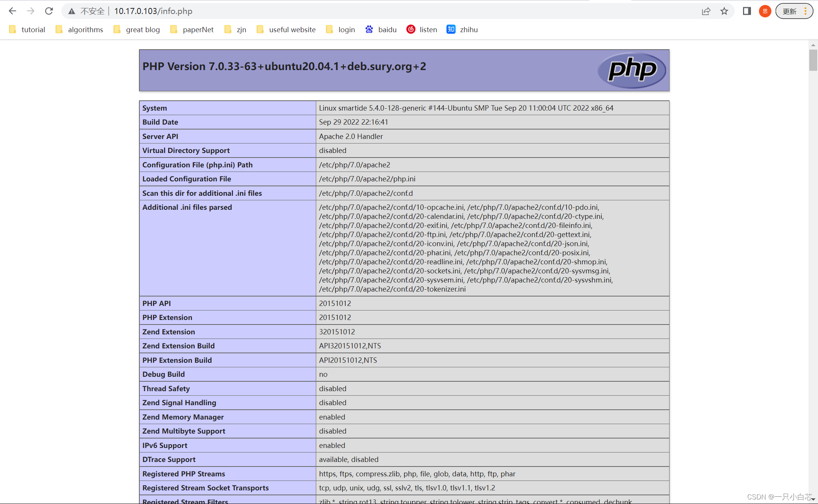Click the Thread Safety label

(166, 389)
